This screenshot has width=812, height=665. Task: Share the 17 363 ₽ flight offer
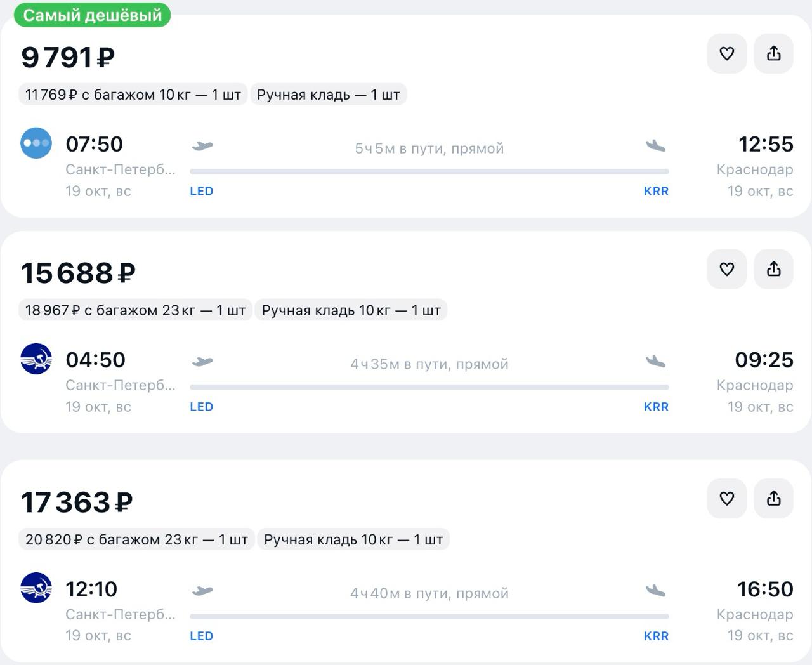[773, 498]
